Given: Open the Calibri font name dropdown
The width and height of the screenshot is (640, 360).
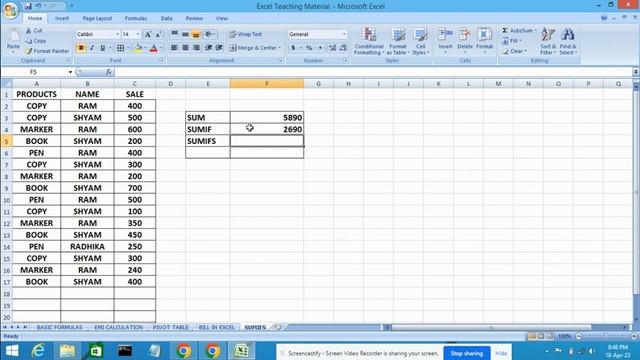Looking at the screenshot, I should (x=118, y=34).
